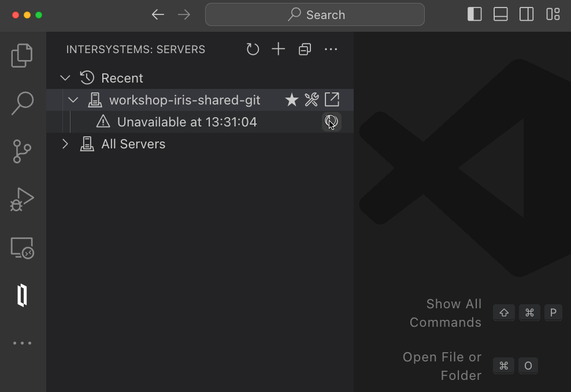571x392 pixels.
Task: Expand the All Servers section
Action: [65, 144]
